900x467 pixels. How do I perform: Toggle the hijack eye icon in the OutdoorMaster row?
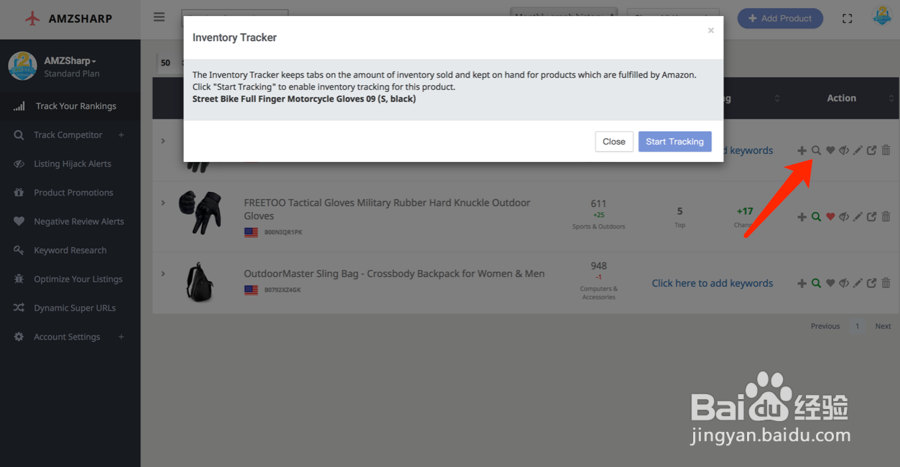point(844,283)
